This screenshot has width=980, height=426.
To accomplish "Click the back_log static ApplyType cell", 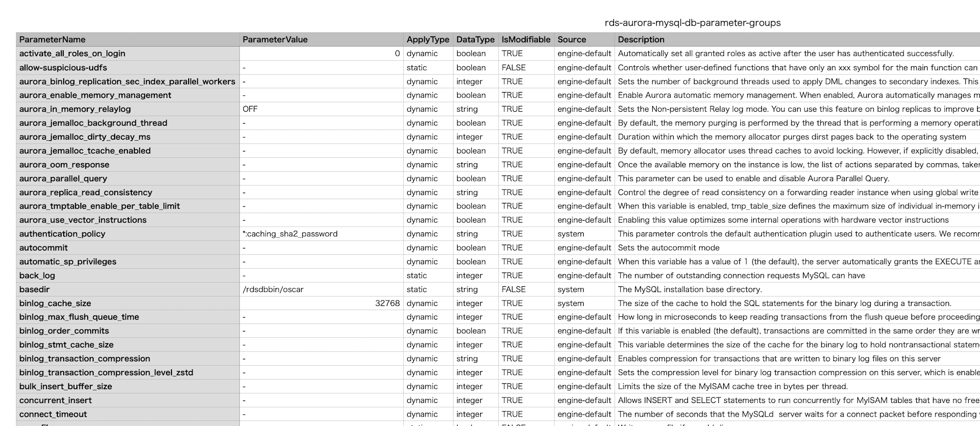I will [428, 276].
